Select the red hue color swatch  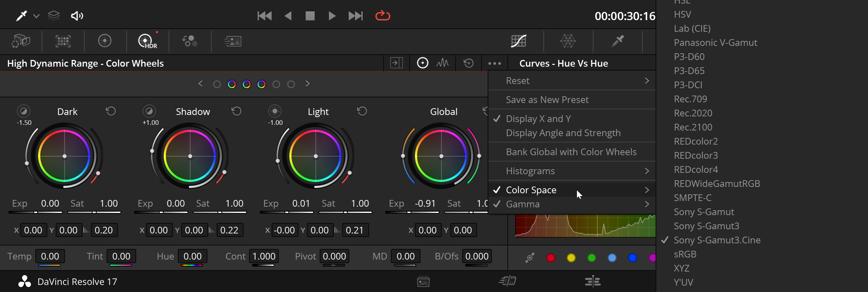(551, 258)
